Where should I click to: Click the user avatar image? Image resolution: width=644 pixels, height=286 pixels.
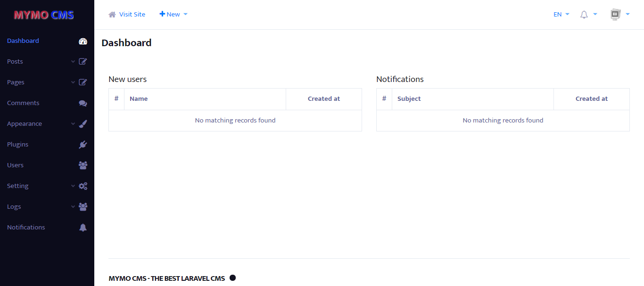(x=615, y=15)
